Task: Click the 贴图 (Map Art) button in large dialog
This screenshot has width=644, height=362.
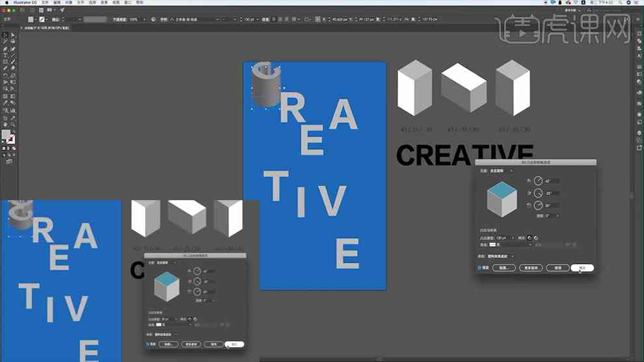Action: [x=504, y=268]
